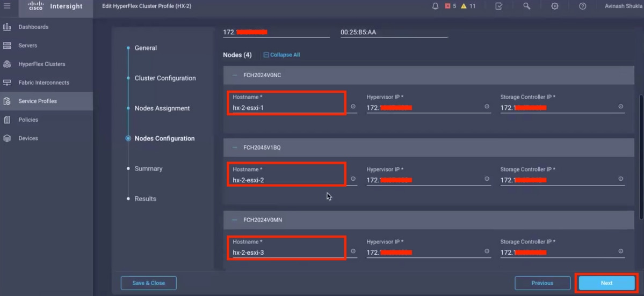644x296 pixels.
Task: Open the Avinash Shukla user menu
Action: [624, 6]
